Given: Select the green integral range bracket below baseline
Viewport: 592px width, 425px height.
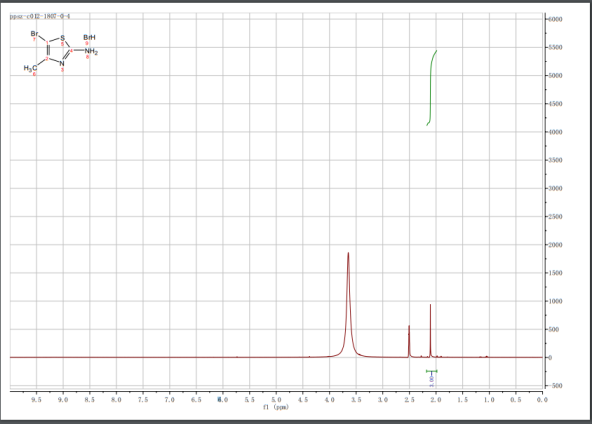Looking at the screenshot, I should point(432,371).
